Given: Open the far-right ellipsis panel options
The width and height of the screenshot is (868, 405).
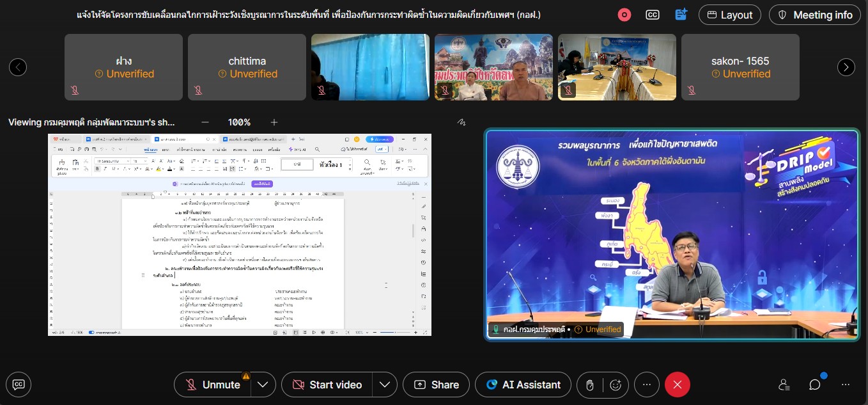Looking at the screenshot, I should pyautogui.click(x=846, y=385).
